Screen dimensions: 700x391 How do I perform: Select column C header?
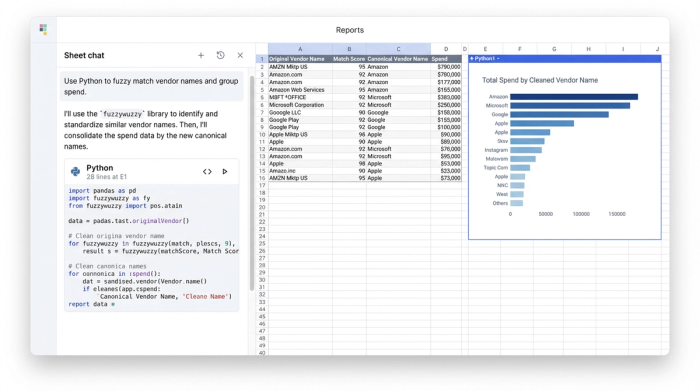pos(398,49)
